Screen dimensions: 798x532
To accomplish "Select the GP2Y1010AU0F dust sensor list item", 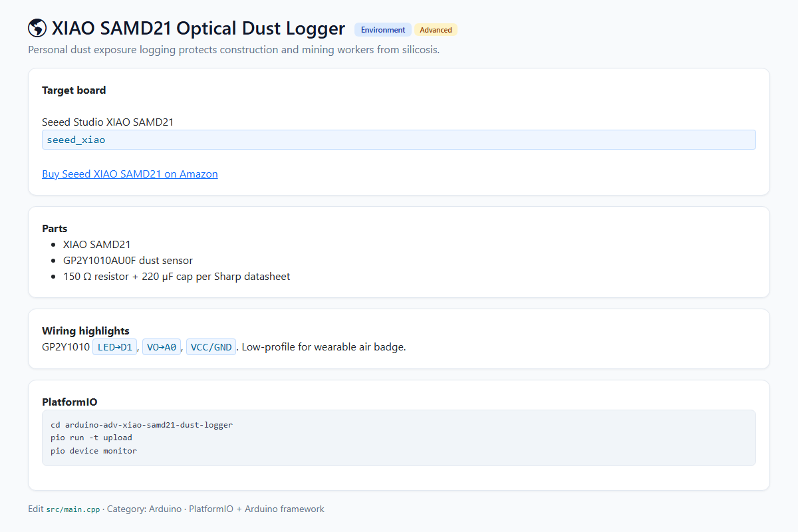I will click(x=128, y=261).
